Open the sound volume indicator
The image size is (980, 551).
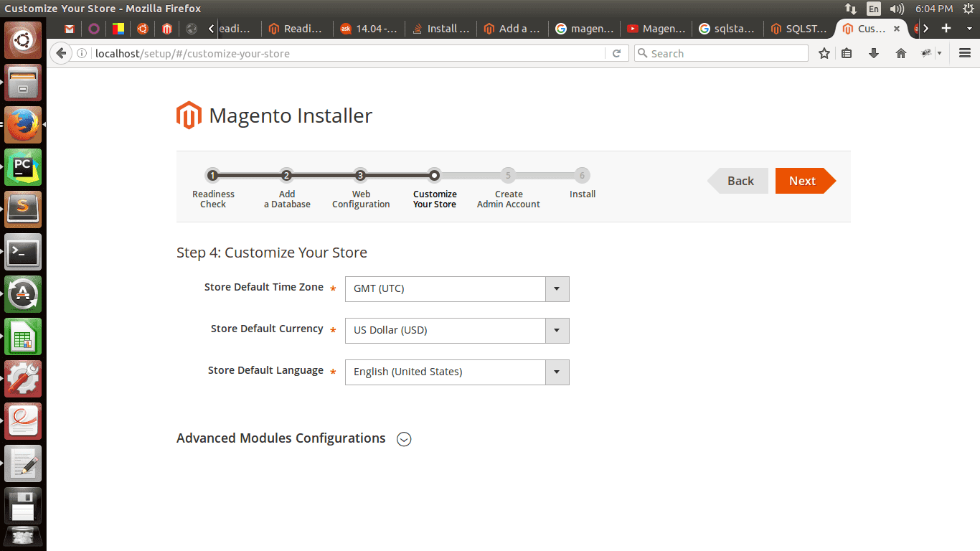(x=897, y=9)
